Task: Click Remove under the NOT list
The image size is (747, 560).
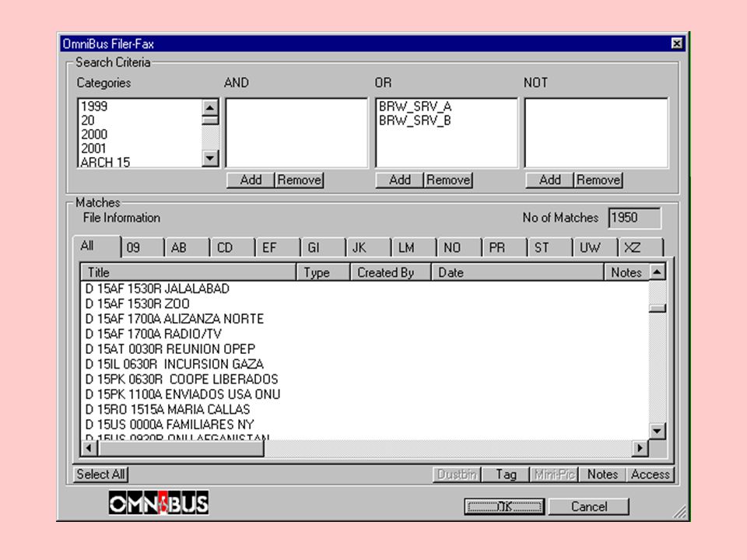Action: point(598,180)
